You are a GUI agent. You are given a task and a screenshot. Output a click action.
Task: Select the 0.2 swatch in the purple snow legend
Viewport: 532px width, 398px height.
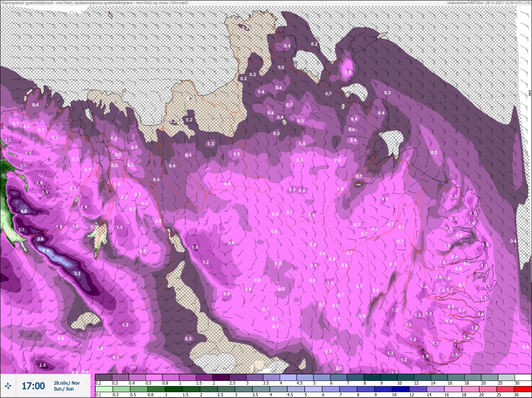pyautogui.click(x=103, y=377)
